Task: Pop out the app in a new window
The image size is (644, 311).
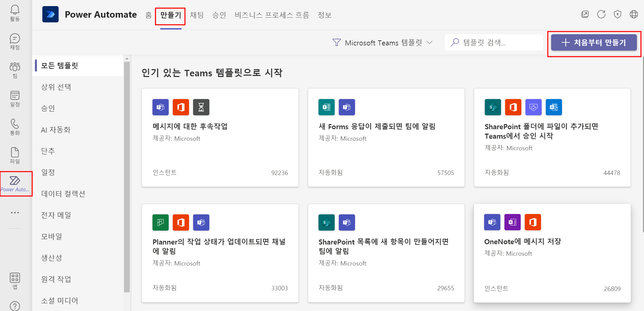Action: pos(585,14)
